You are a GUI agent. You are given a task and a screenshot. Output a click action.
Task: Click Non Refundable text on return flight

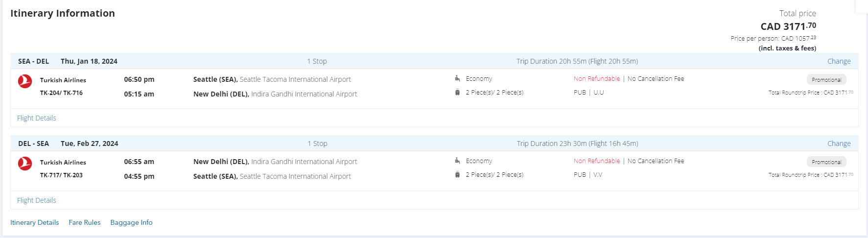(596, 161)
